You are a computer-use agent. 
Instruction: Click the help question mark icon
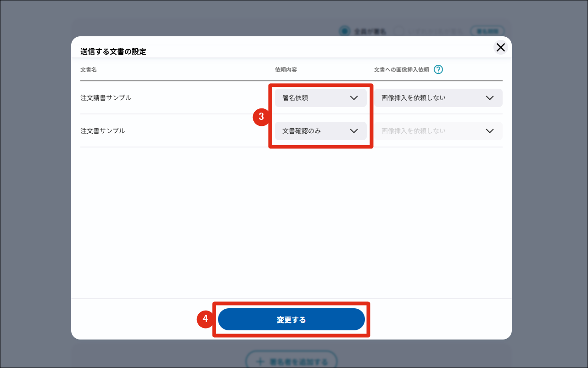click(438, 70)
